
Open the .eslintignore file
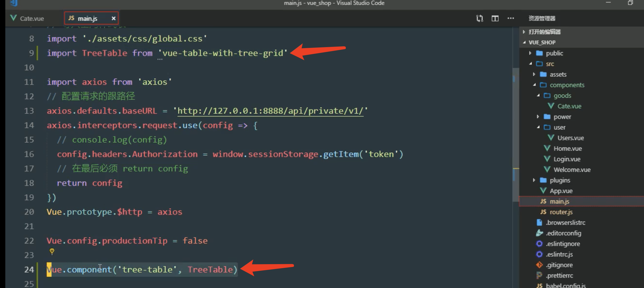pyautogui.click(x=563, y=244)
